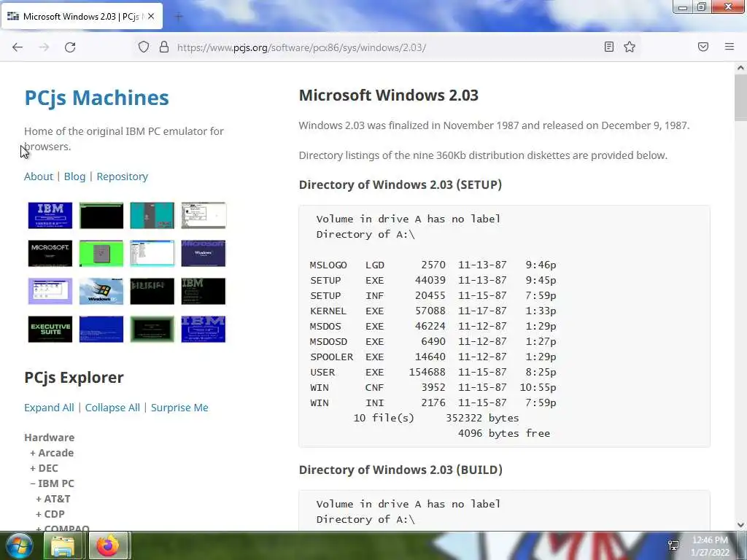
Task: Click the USER EXE directory row
Action: tap(433, 372)
